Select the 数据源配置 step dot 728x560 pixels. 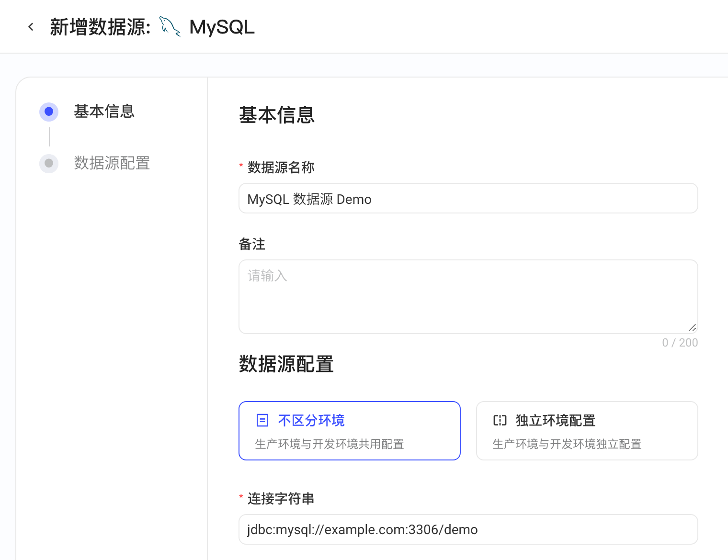pyautogui.click(x=49, y=163)
